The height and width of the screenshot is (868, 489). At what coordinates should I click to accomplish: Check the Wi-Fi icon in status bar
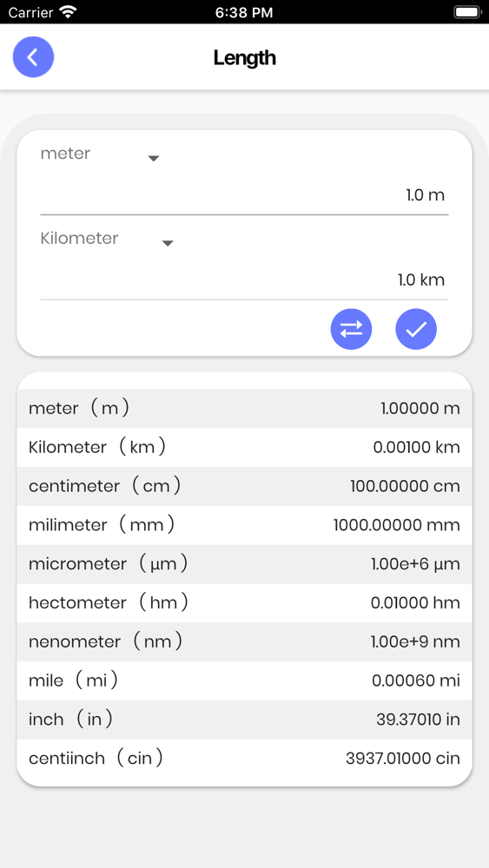coord(68,11)
